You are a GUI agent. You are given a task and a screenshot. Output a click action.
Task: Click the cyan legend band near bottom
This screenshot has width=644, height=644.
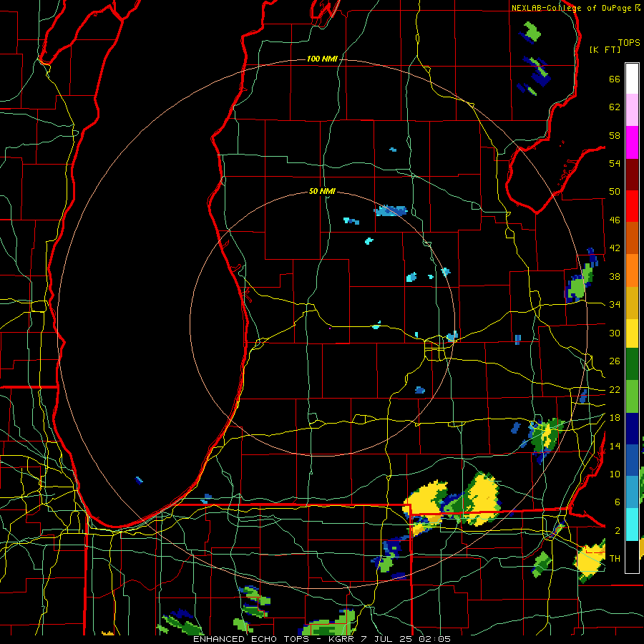pos(632,525)
